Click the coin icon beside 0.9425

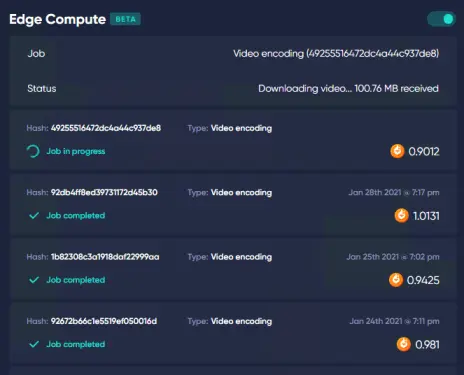pos(396,280)
